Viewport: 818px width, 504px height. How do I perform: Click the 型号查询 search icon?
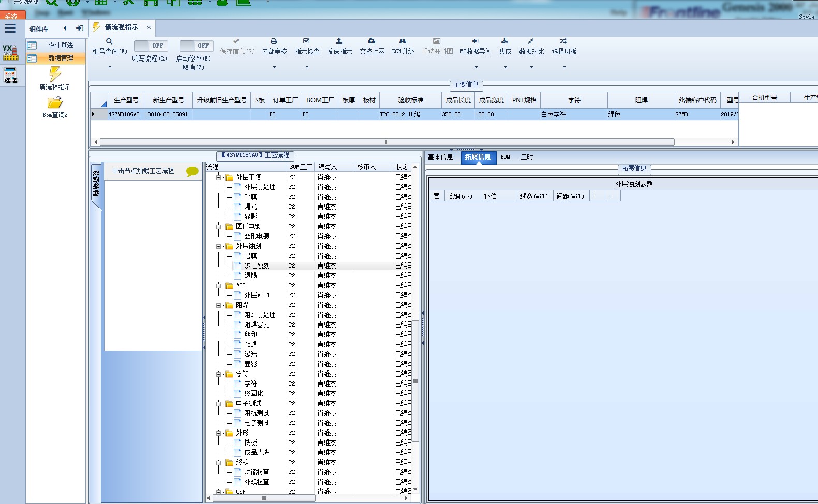pos(109,41)
